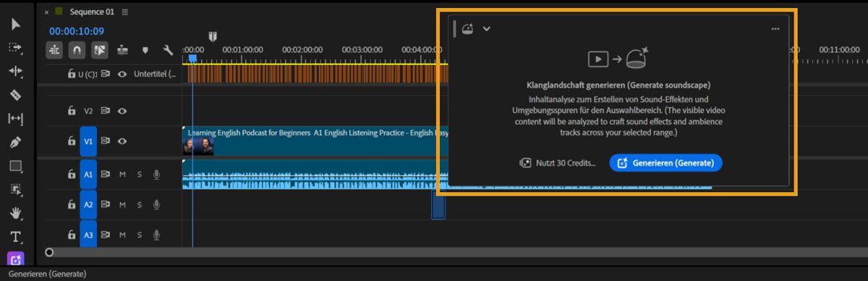Screen dimensions: 868x281
Task: Toggle track lock on A1
Action: [x=71, y=175]
